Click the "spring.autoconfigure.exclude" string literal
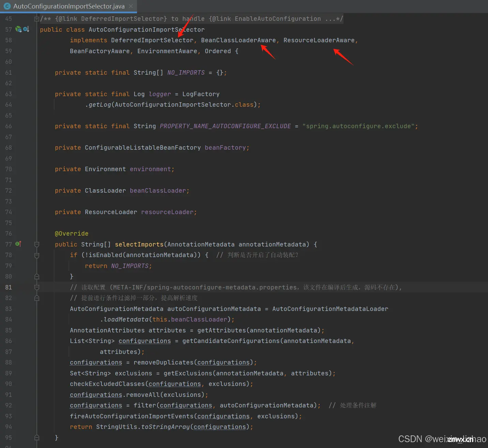Screen dimensions: 488x448 tap(358, 126)
